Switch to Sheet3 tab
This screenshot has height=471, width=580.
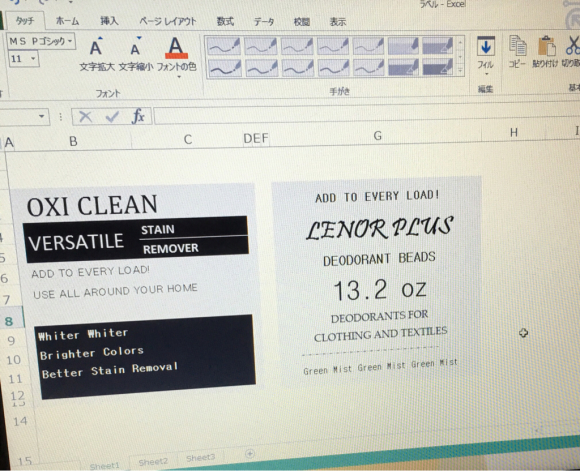pyautogui.click(x=200, y=458)
